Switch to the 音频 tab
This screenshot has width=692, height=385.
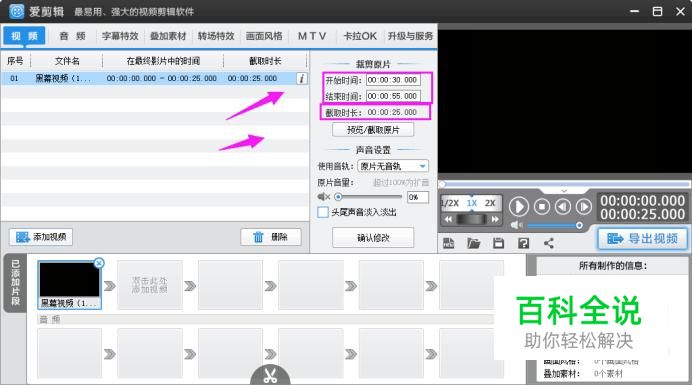click(x=72, y=36)
